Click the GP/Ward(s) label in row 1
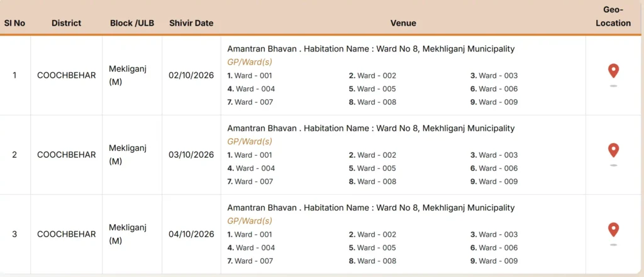This screenshot has width=644, height=277. (249, 62)
